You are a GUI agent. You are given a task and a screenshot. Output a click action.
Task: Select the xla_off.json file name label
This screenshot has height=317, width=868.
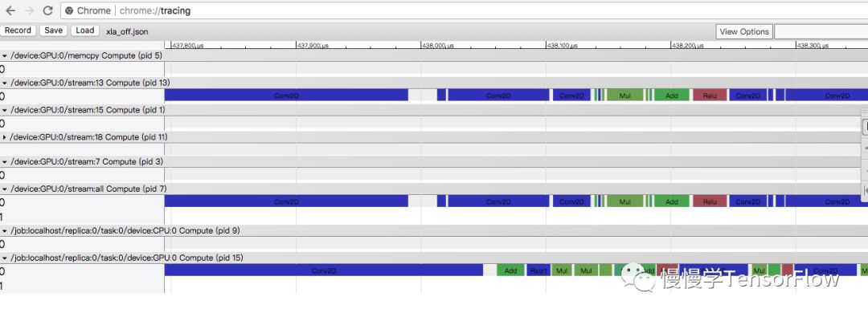(127, 32)
